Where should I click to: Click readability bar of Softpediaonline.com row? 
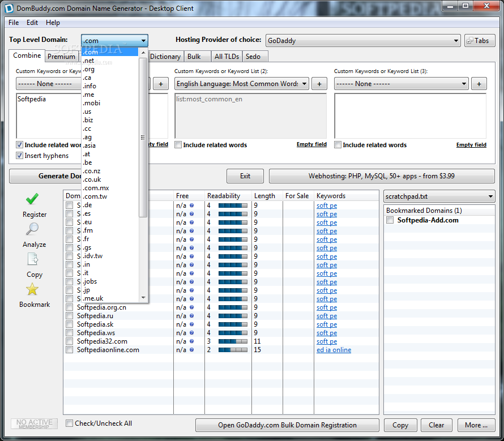coord(233,350)
